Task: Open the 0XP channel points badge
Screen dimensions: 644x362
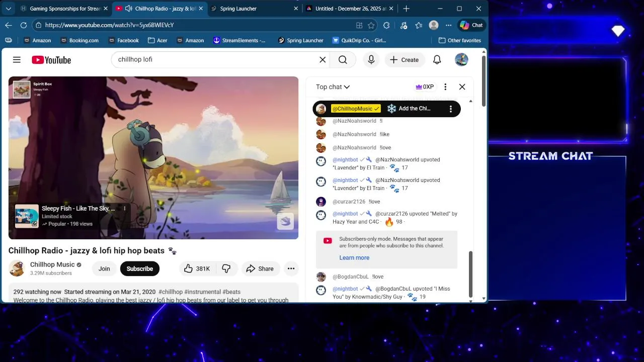Action: tap(425, 87)
